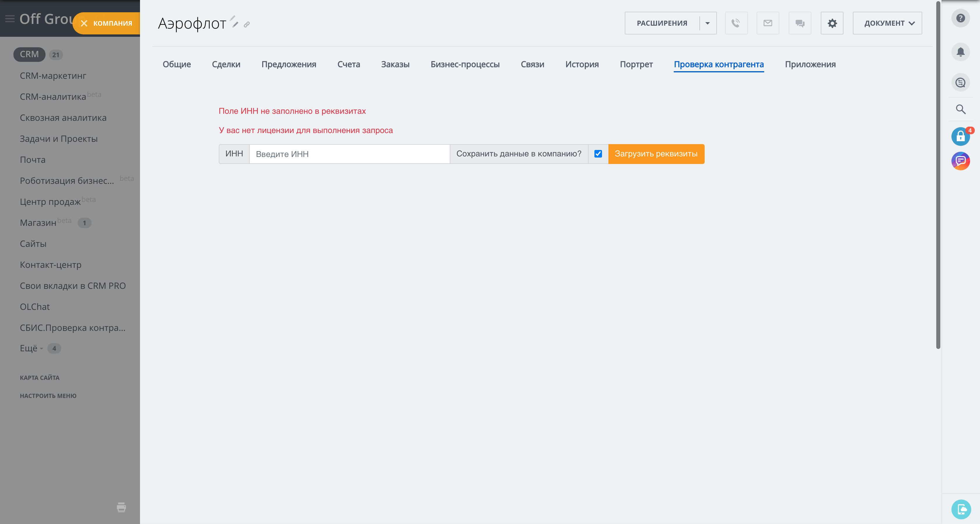Click the pencil edit icon beside Аэрофлот
Image resolution: width=980 pixels, height=524 pixels.
pos(235,24)
